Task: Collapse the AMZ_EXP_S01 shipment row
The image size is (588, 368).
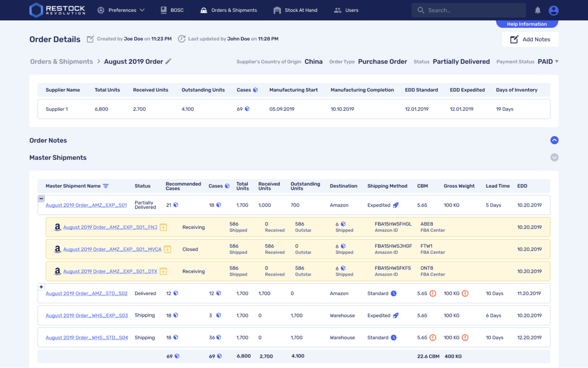Action: (41, 198)
